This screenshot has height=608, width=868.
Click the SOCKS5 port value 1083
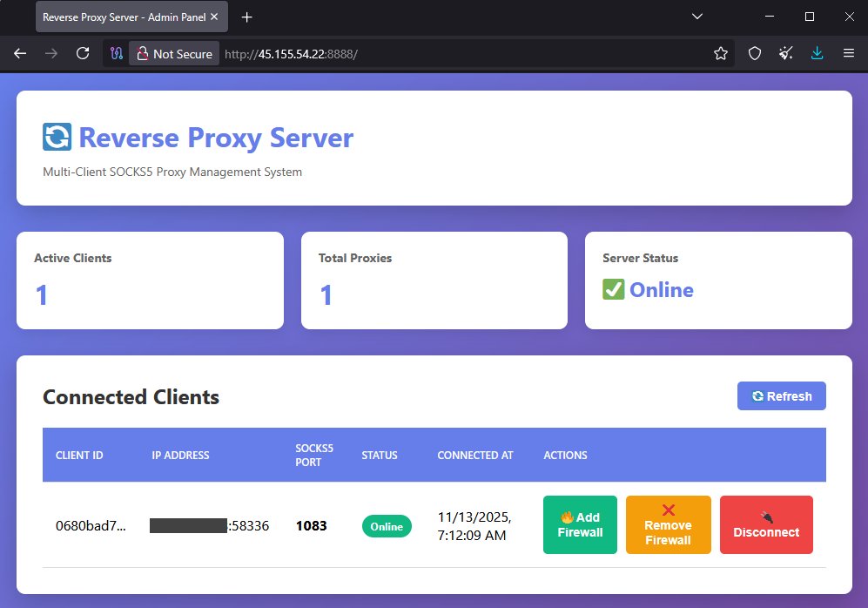(311, 525)
